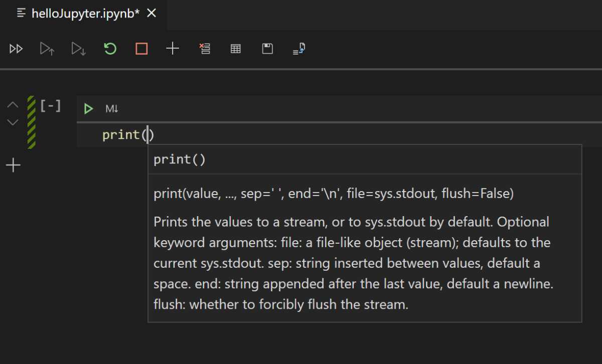Insert a cell below using the sidebar plus
The image size is (602, 364).
(13, 164)
